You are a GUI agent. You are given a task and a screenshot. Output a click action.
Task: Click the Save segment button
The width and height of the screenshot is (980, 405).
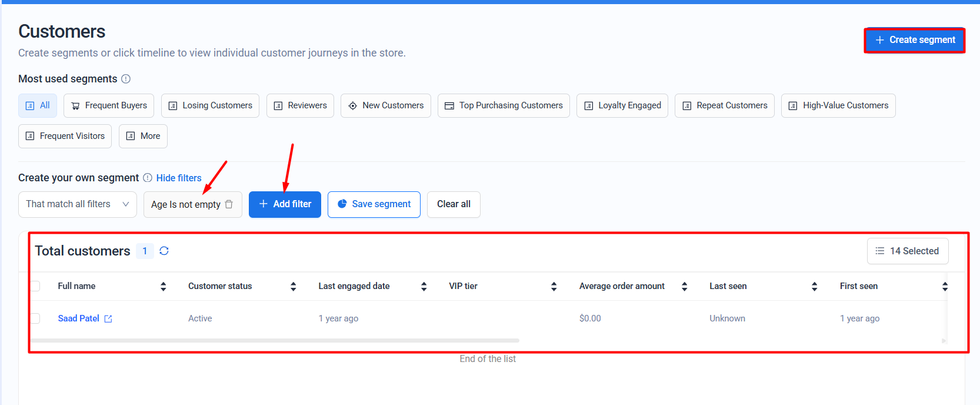tap(374, 204)
